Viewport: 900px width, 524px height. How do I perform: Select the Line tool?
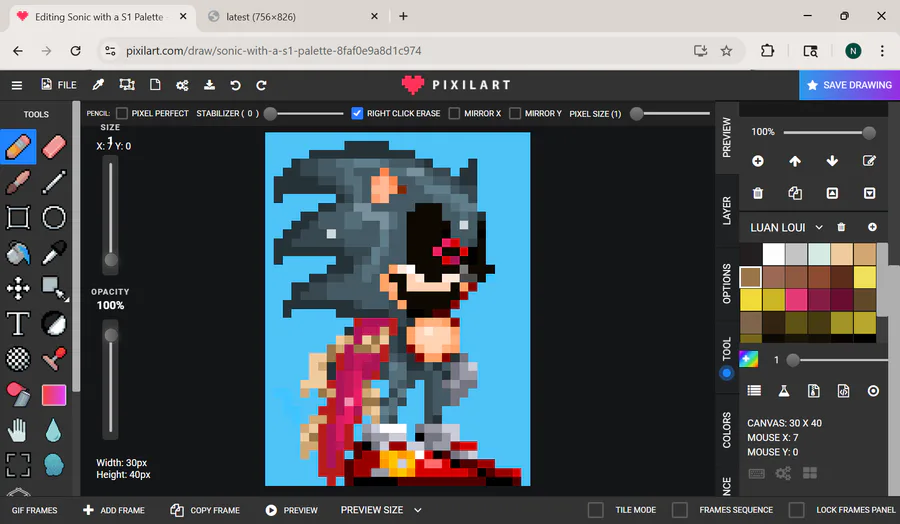(x=54, y=183)
